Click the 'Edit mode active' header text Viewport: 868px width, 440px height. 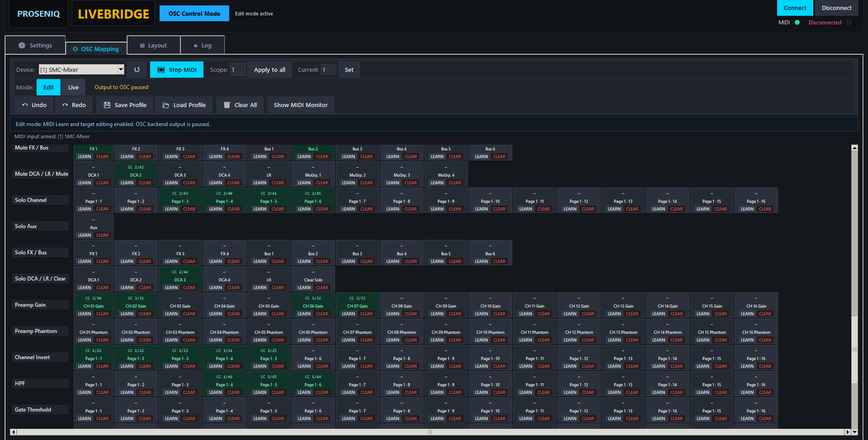(x=254, y=14)
